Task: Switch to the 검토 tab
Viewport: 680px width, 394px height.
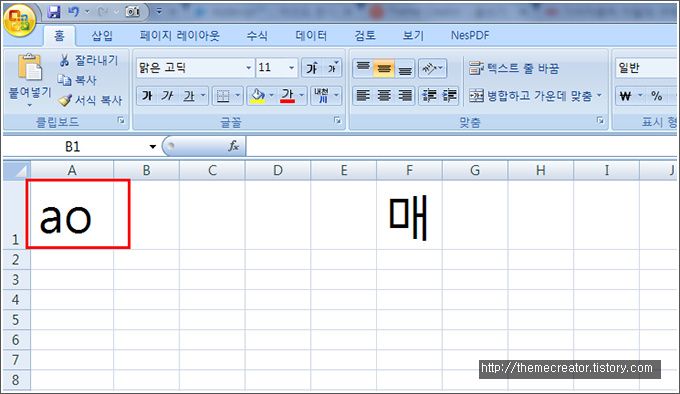Action: [365, 36]
